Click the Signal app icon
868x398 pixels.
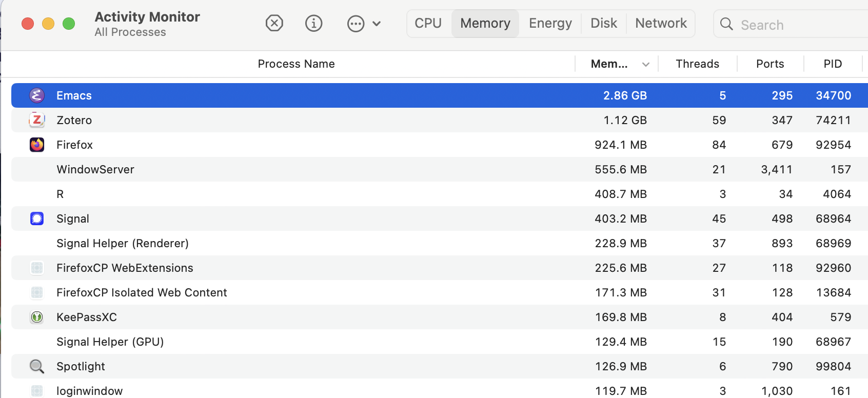click(x=37, y=218)
